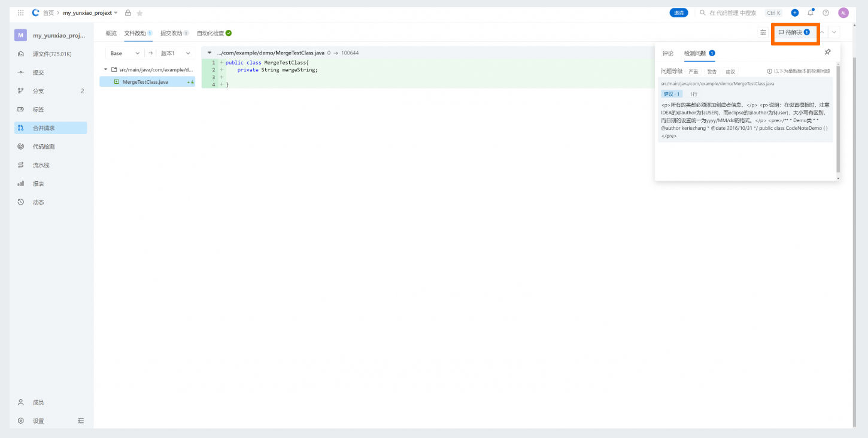Collapse the MergeTestClass.java diff section

[210, 53]
